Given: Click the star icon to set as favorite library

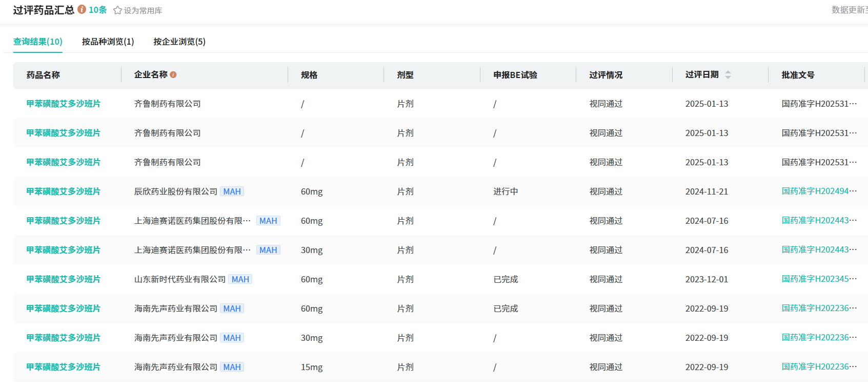Looking at the screenshot, I should (117, 10).
